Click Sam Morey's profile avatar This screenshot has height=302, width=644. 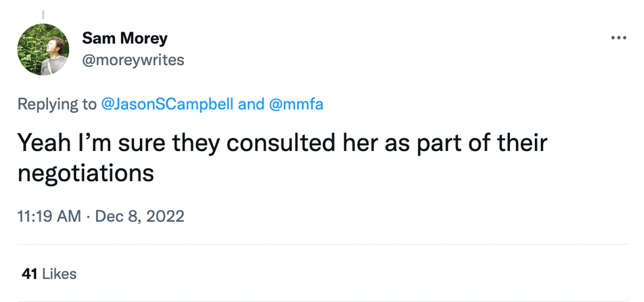pyautogui.click(x=43, y=49)
